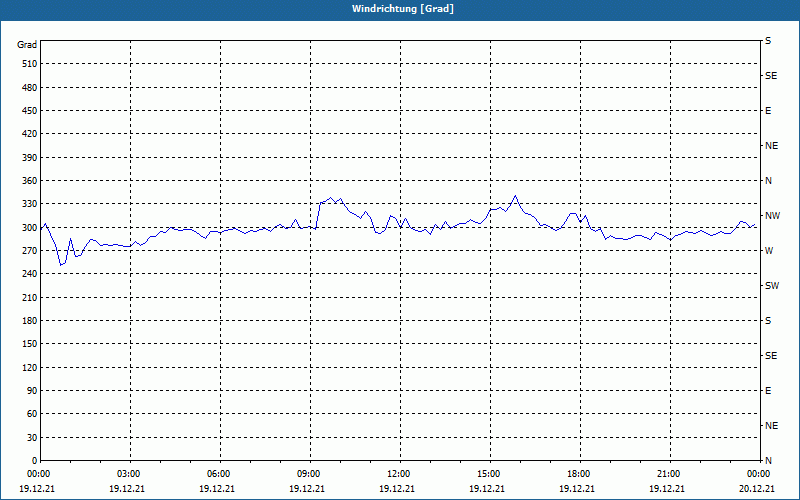Pick the 120 axis tick label
The width and height of the screenshot is (800, 500).
[x=30, y=367]
